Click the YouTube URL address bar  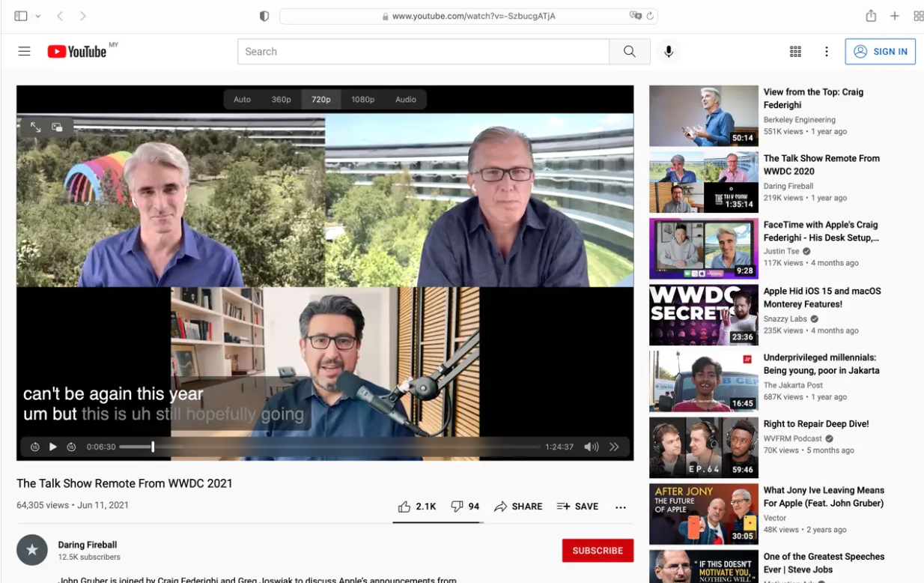468,16
